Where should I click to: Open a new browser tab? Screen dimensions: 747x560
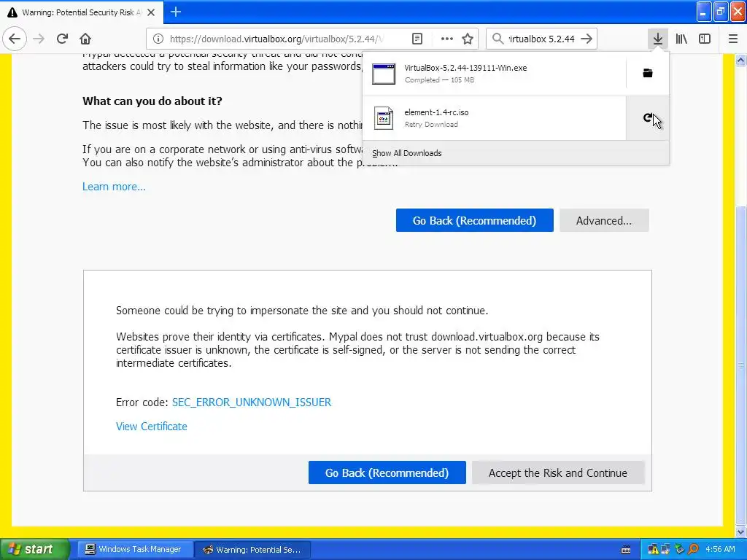(176, 12)
